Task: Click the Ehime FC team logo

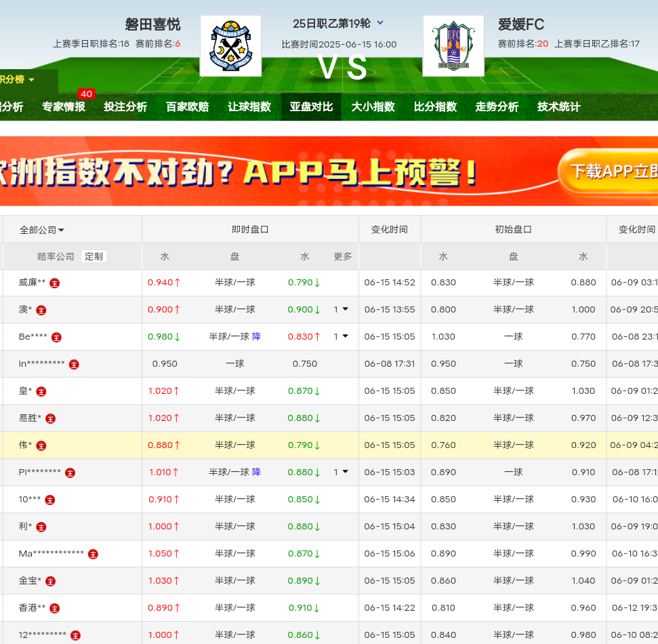Action: click(453, 46)
